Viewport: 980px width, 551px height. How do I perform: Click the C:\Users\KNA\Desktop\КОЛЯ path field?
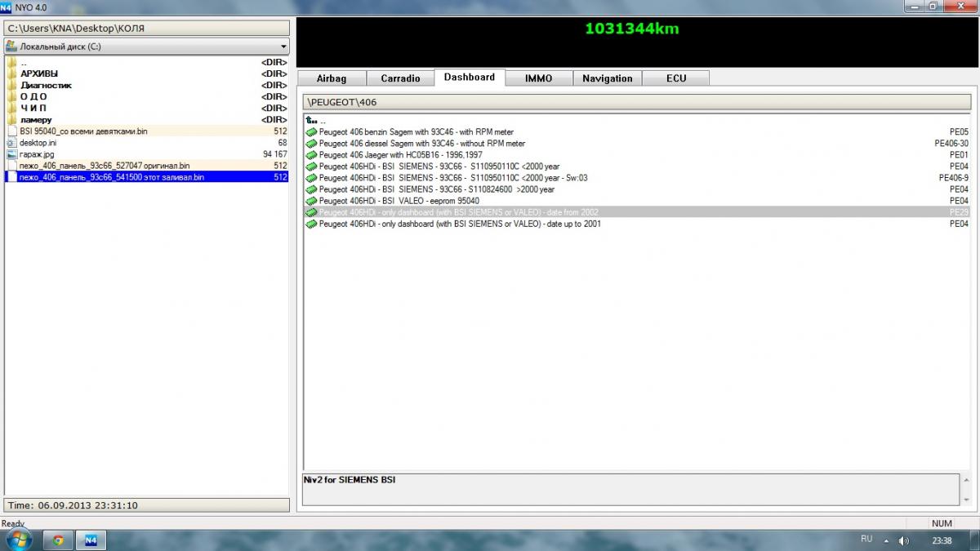147,28
